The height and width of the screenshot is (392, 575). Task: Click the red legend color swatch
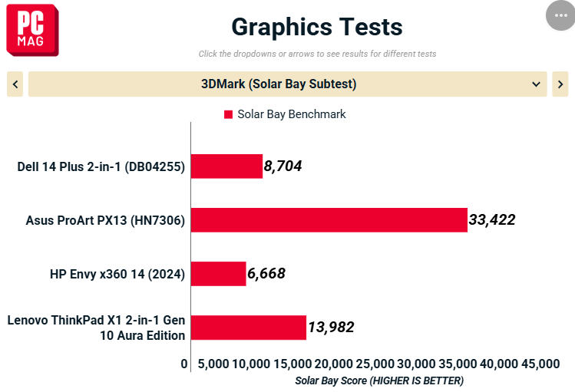pyautogui.click(x=228, y=114)
